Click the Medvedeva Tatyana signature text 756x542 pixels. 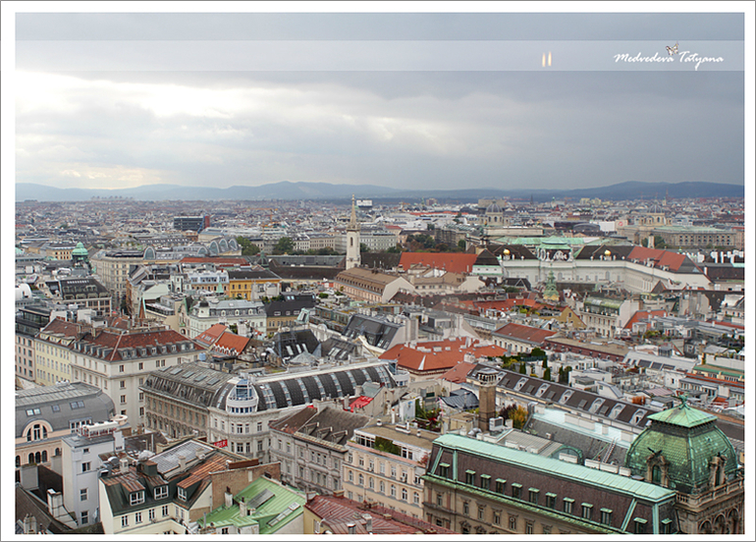[x=668, y=60]
